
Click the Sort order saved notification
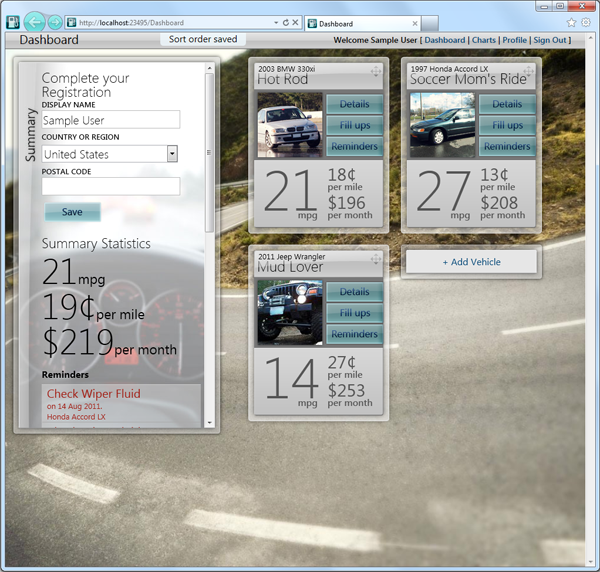[203, 39]
